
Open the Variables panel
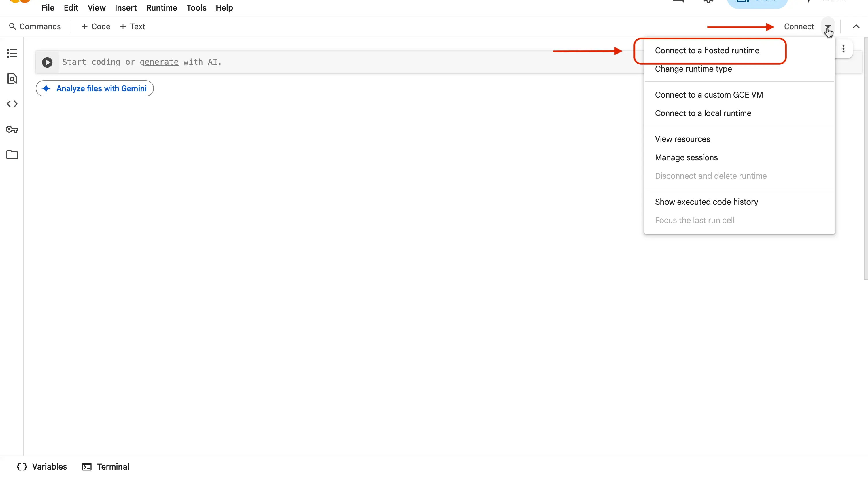coord(42,467)
